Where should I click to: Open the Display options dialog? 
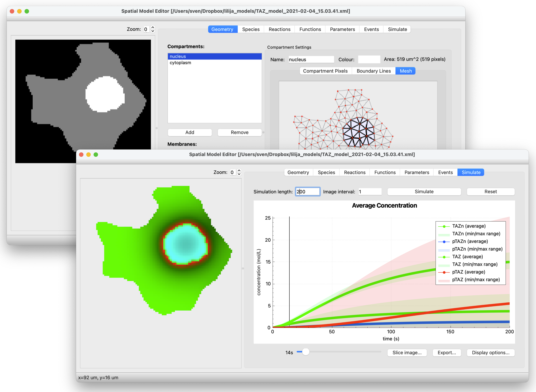click(x=490, y=353)
